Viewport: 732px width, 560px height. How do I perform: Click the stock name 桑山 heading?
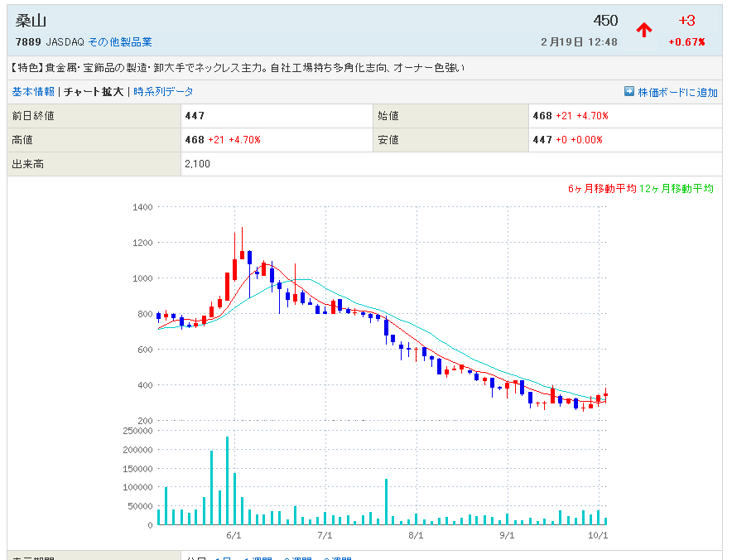tap(30, 21)
